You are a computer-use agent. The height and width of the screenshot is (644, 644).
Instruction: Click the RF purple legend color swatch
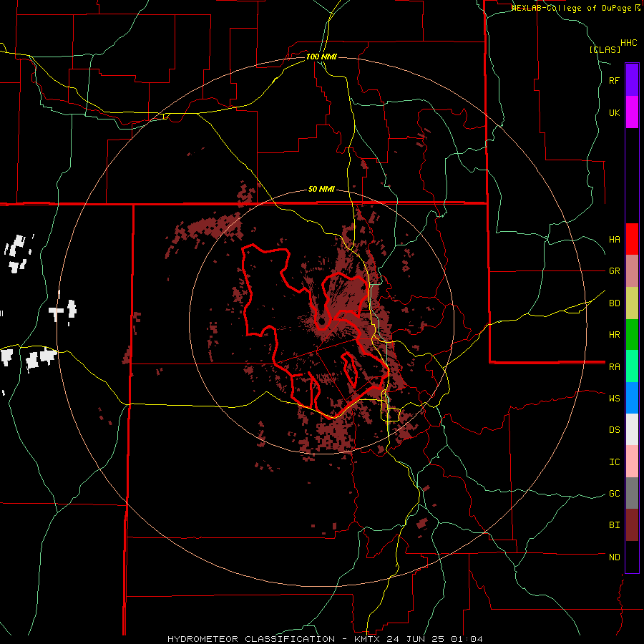click(632, 80)
